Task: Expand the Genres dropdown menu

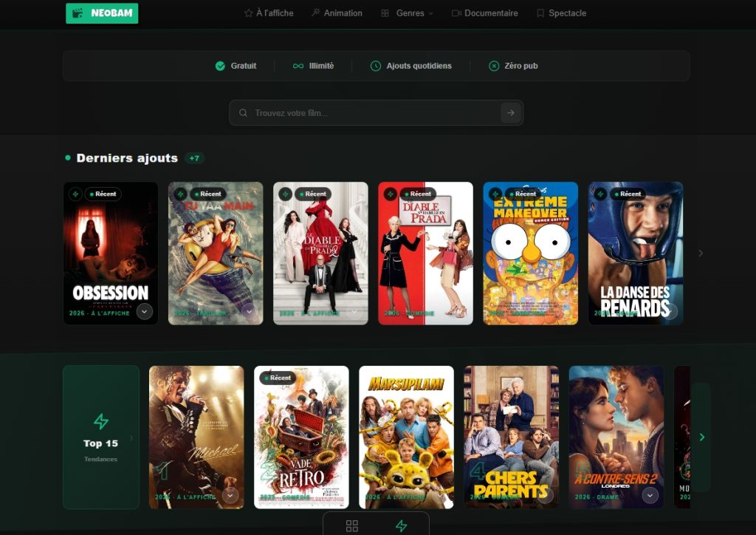Action: pos(408,13)
